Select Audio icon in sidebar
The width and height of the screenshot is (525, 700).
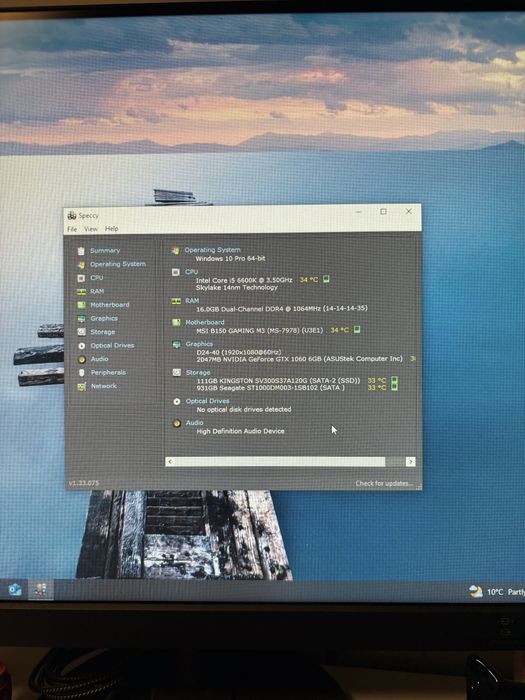81,359
